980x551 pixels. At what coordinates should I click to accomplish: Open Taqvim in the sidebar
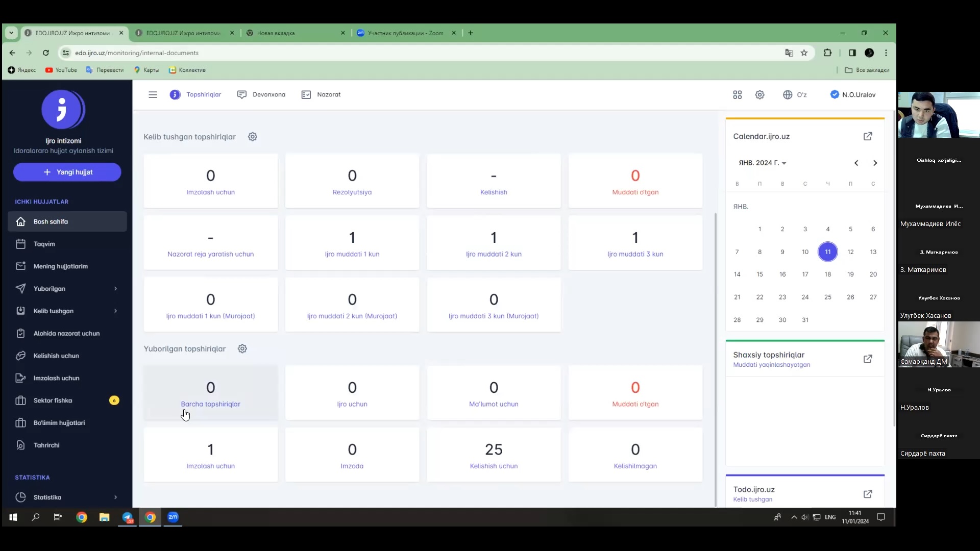[x=44, y=244]
